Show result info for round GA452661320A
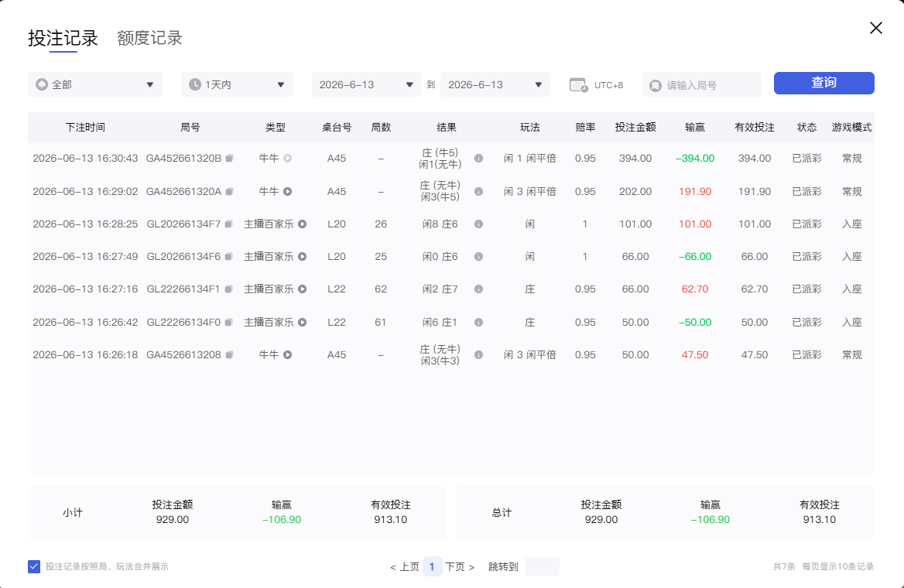904x588 pixels. (x=478, y=191)
